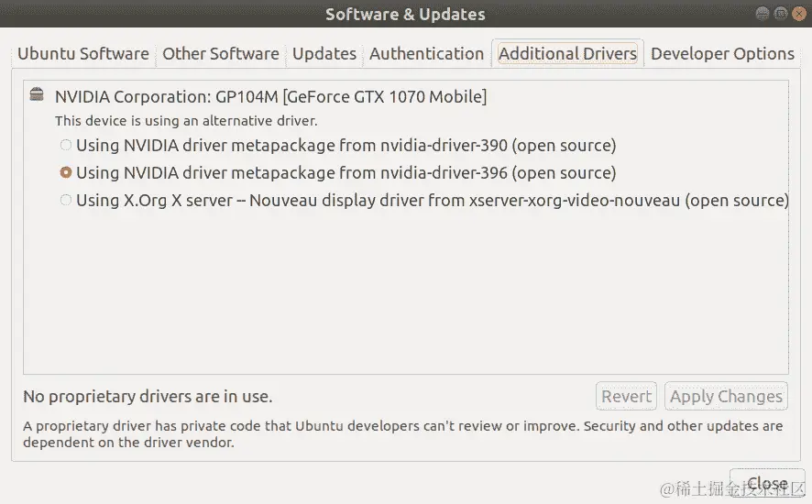The image size is (812, 504).
Task: Click the Close button at the bottom
Action: (767, 484)
